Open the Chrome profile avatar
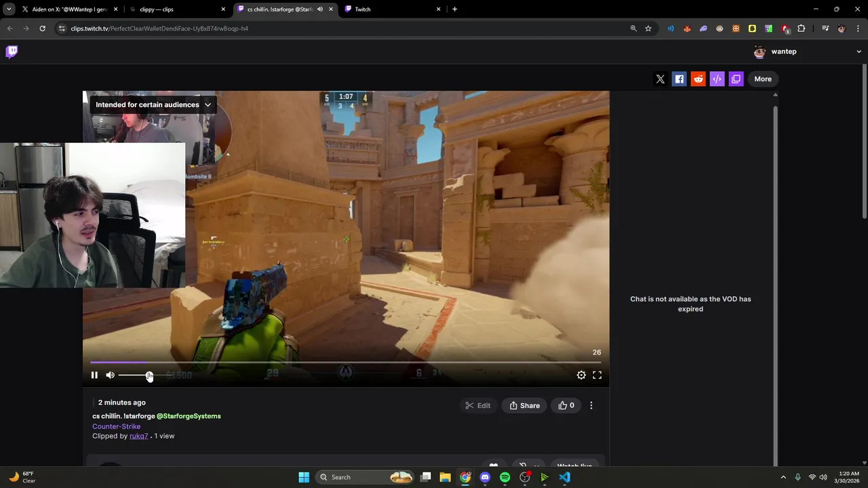Screen dimensions: 868x488 point(842,28)
